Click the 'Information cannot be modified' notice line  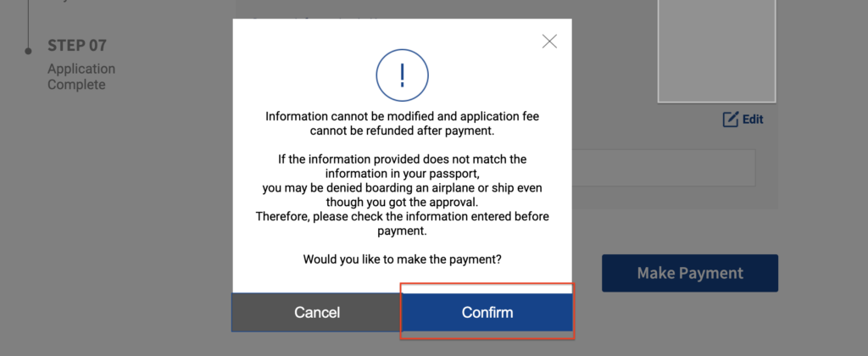[402, 117]
